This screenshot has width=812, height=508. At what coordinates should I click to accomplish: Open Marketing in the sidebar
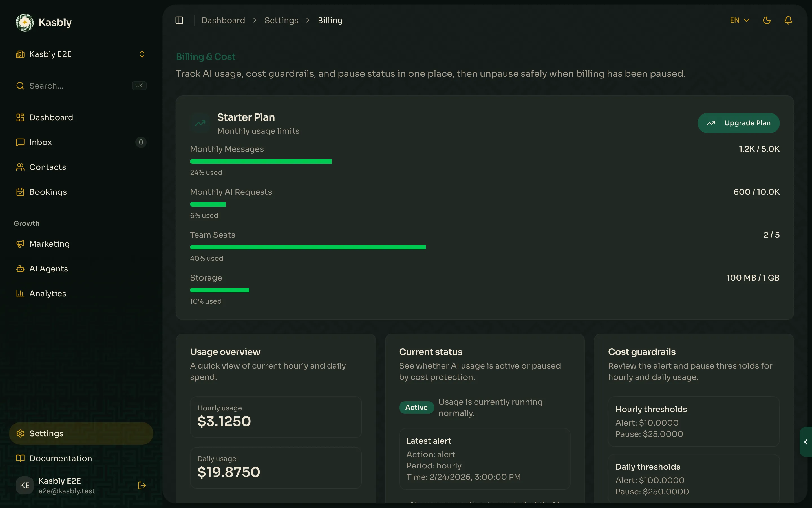click(x=81, y=244)
